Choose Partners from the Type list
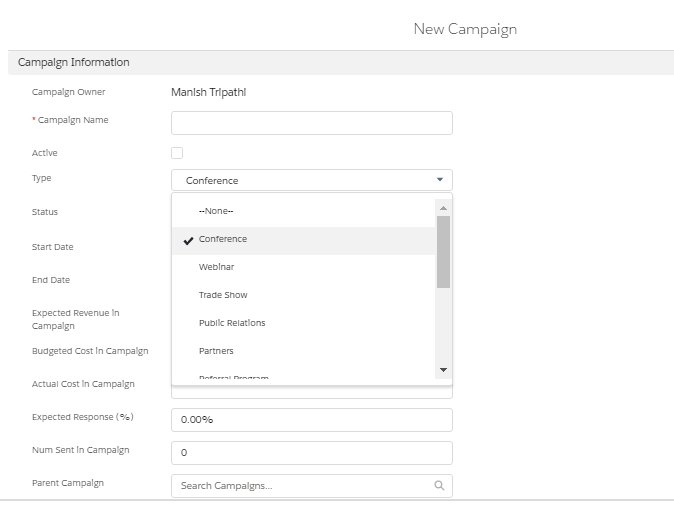 click(x=216, y=351)
